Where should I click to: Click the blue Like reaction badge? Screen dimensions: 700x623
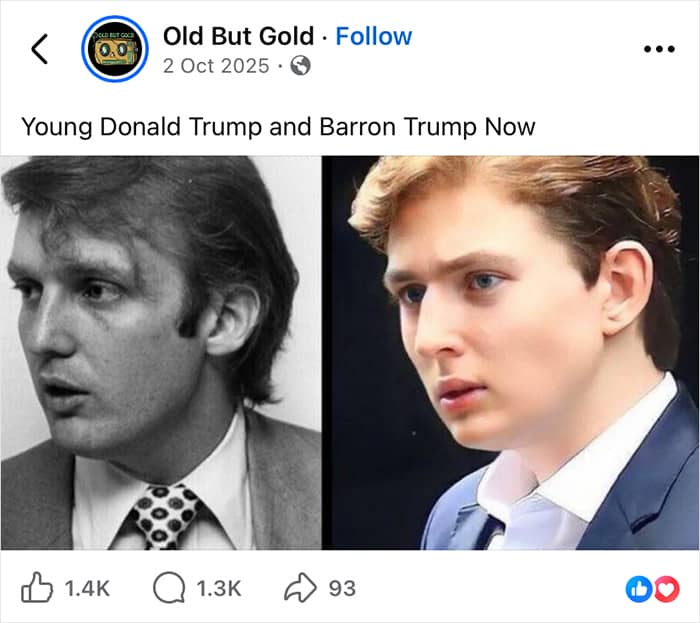pos(638,589)
